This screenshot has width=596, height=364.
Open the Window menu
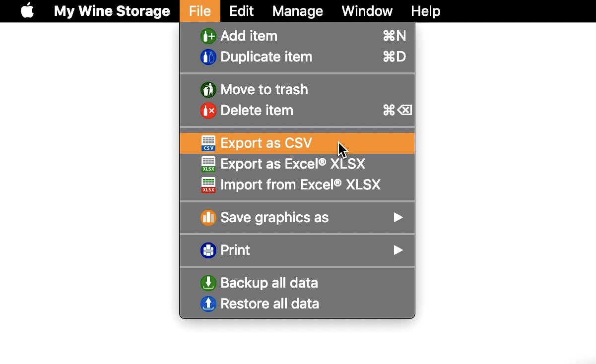[367, 11]
